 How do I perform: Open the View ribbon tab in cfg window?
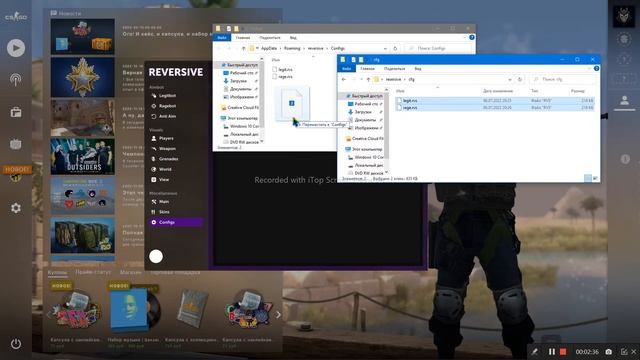tap(418, 69)
